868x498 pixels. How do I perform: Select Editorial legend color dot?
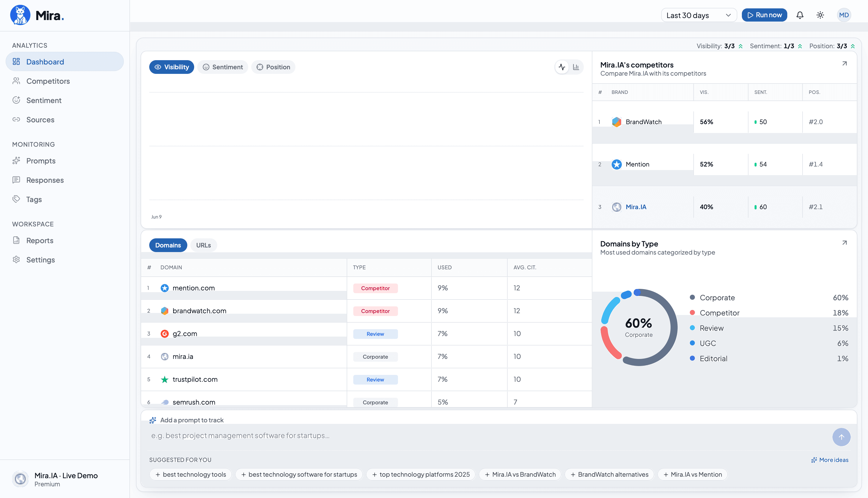[x=692, y=358]
